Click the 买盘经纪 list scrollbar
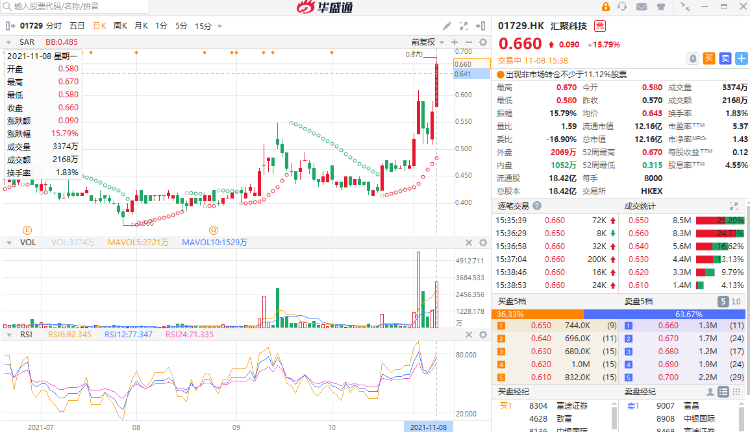Image resolution: width=750 pixels, height=432 pixels. pos(614,416)
